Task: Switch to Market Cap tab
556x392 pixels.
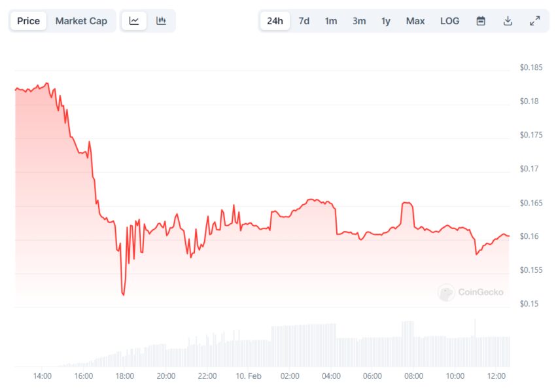Action: click(81, 21)
